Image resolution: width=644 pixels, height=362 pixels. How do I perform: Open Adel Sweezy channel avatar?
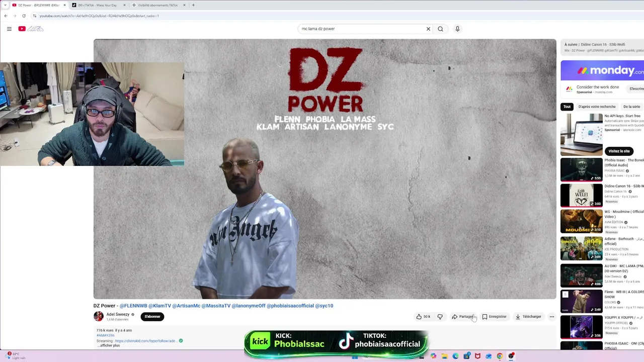point(99,316)
